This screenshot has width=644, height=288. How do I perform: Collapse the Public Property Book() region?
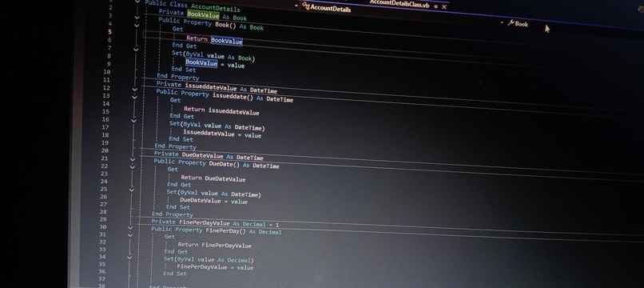click(x=137, y=18)
